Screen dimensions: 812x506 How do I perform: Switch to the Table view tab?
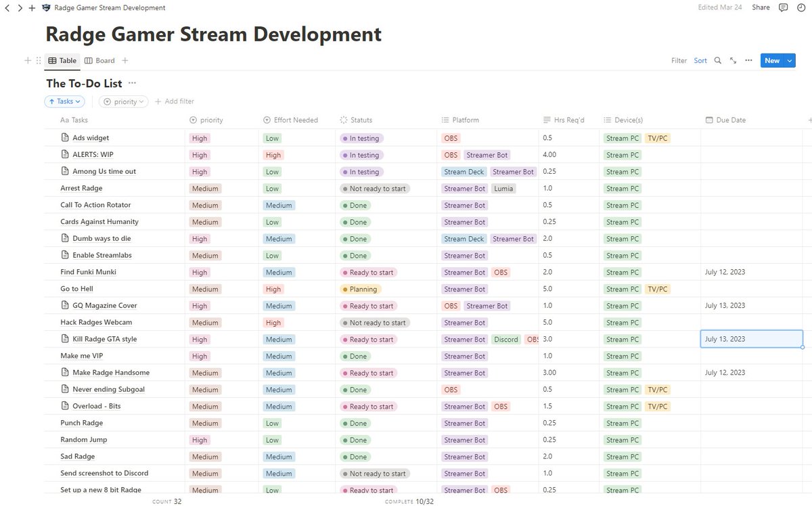62,60
